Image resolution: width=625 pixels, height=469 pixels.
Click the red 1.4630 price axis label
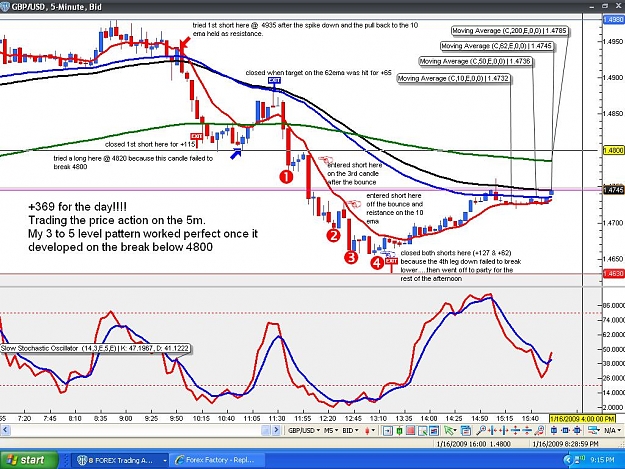pos(613,274)
